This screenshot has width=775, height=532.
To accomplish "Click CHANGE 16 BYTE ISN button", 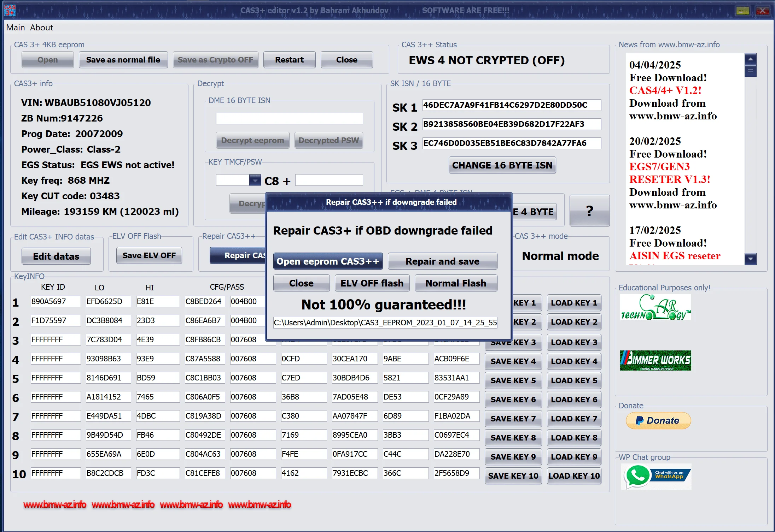I will tap(502, 165).
